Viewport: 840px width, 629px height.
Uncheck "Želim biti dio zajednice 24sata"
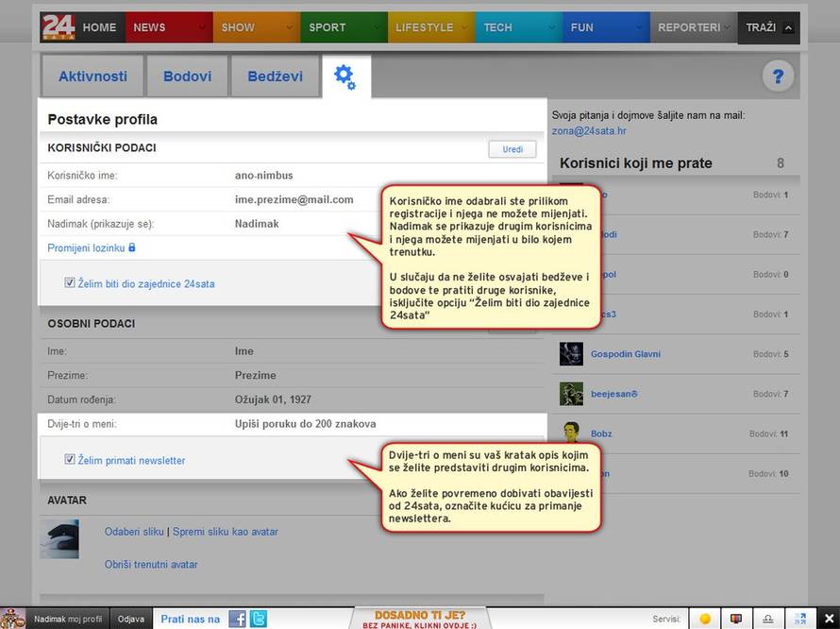pyautogui.click(x=70, y=282)
